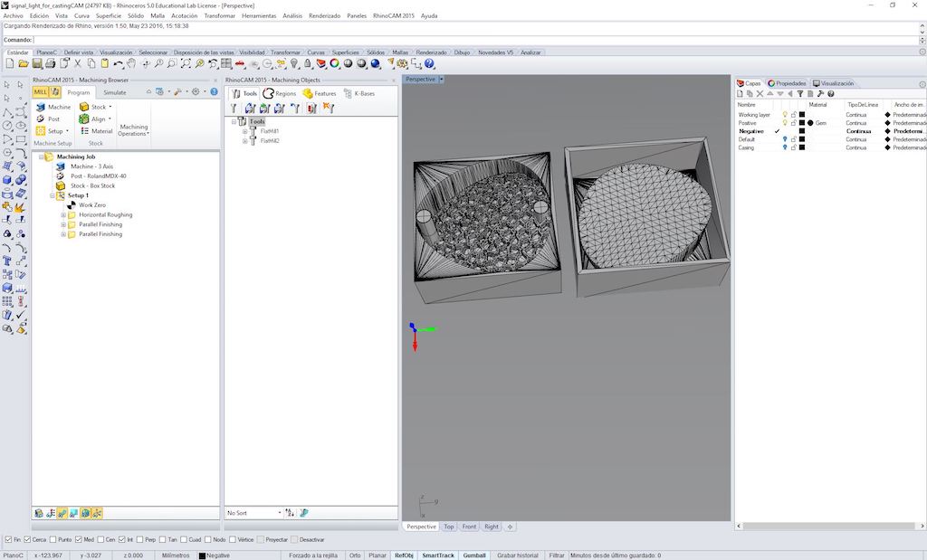Click the Cut scissors icon
The image size is (927, 560).
[78, 63]
